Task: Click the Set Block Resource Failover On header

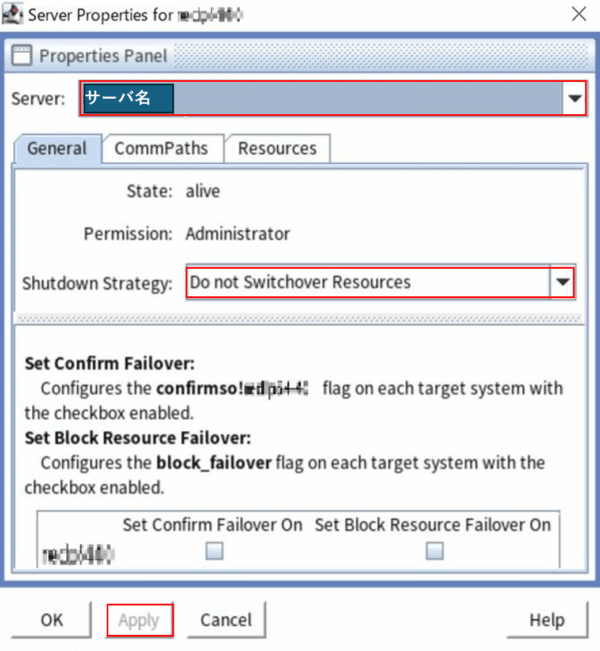Action: click(x=432, y=525)
